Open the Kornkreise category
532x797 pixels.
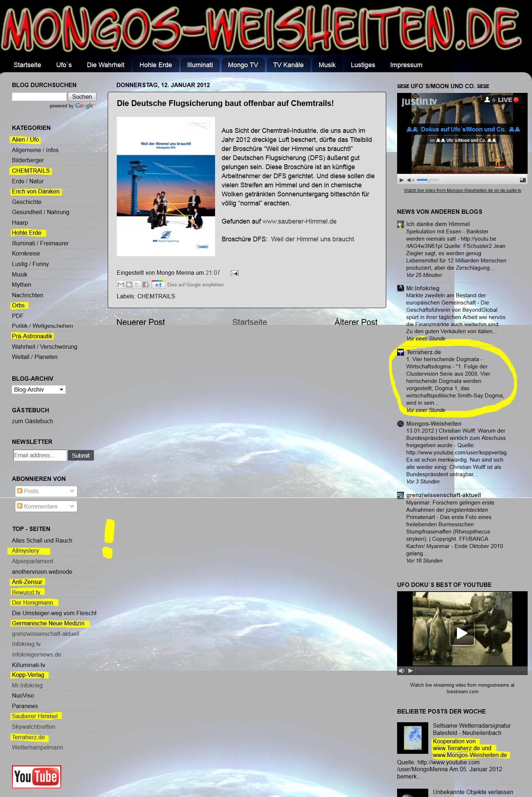coord(26,253)
